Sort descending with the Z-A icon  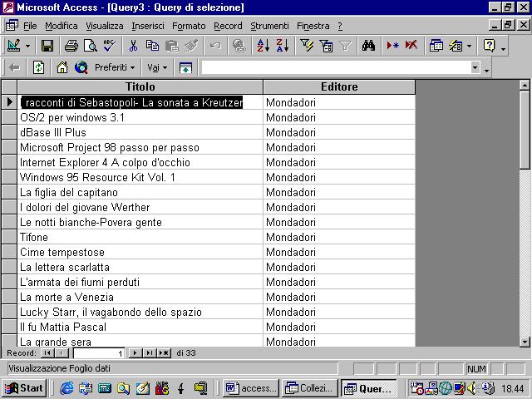(283, 46)
